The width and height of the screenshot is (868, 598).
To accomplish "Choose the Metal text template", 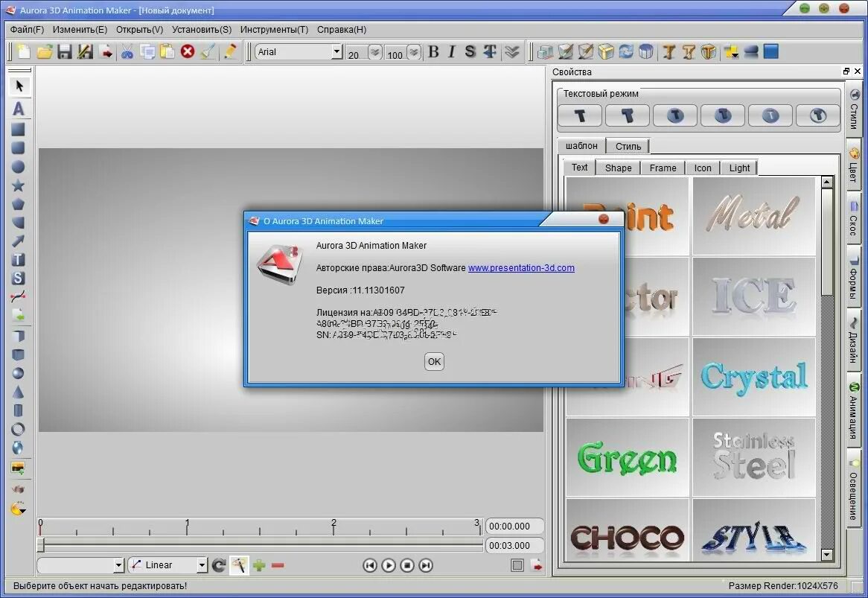I will tap(754, 216).
